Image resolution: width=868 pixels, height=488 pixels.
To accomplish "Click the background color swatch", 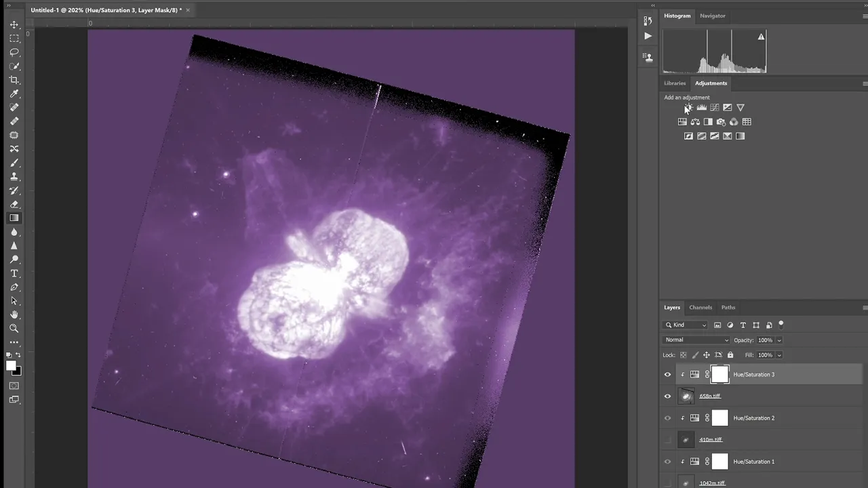I will (17, 371).
